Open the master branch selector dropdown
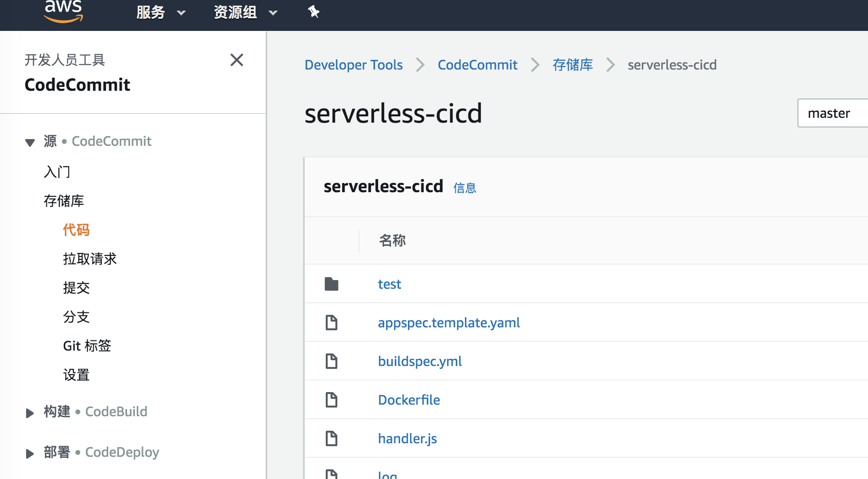868x479 pixels. 833,113
